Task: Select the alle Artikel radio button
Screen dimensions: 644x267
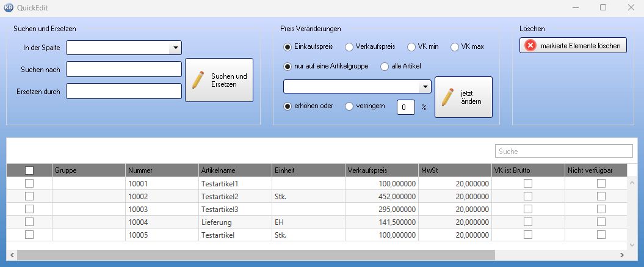Action: pos(385,66)
